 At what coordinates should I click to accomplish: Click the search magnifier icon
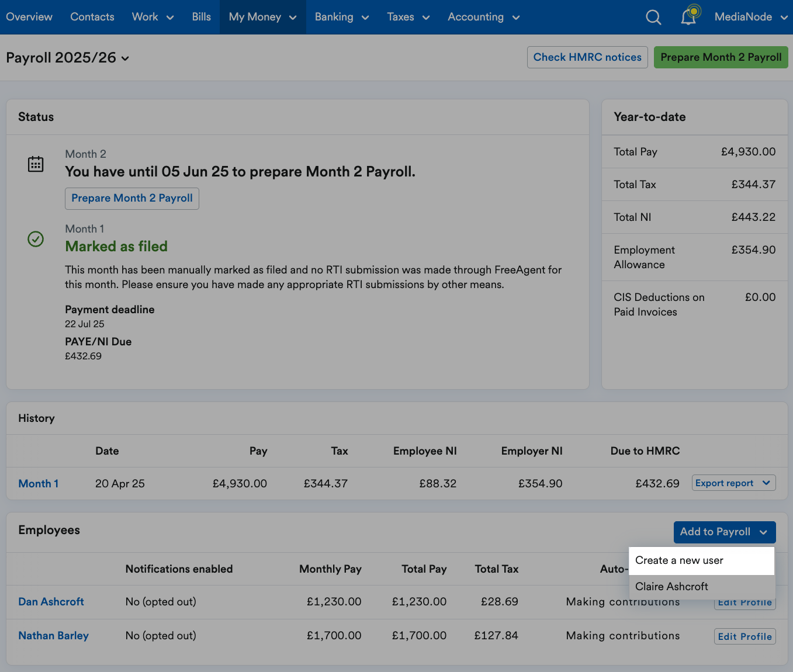pyautogui.click(x=653, y=18)
